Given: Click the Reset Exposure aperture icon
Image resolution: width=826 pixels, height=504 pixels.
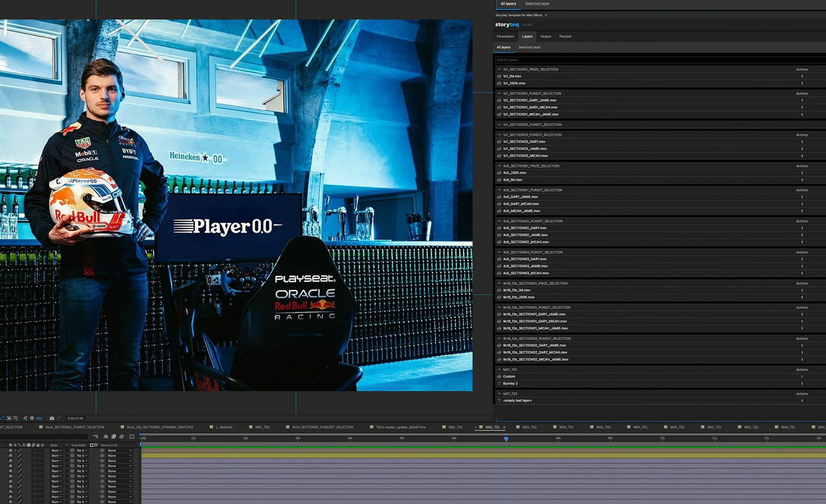Looking at the screenshot, I should 32,418.
